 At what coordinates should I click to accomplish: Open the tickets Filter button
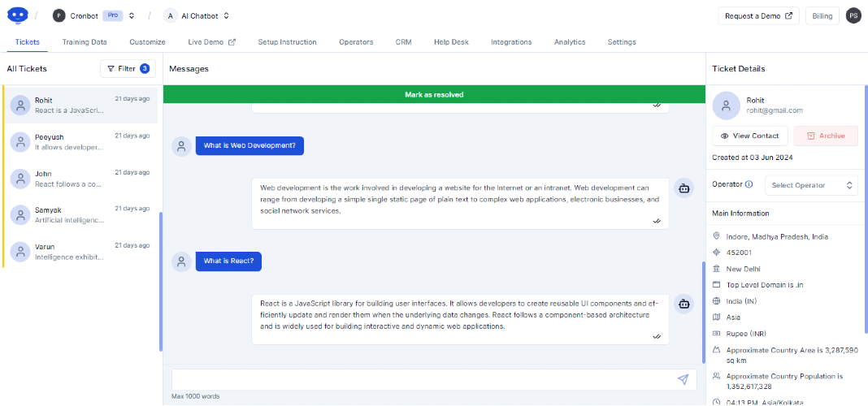[x=128, y=68]
